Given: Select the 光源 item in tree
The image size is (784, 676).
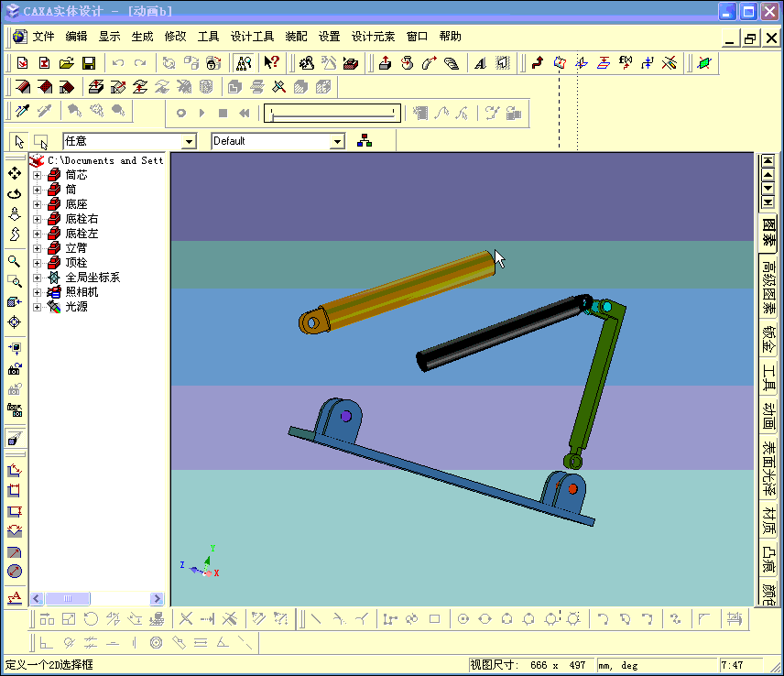Looking at the screenshot, I should [77, 307].
